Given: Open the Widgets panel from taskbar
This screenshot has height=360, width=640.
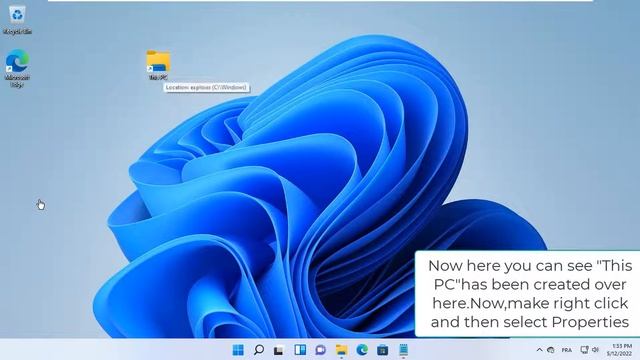Looking at the screenshot, I should [x=300, y=350].
